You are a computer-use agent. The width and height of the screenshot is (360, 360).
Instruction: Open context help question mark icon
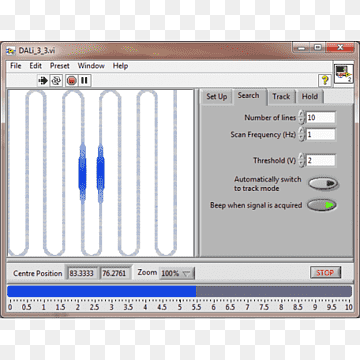pyautogui.click(x=325, y=80)
